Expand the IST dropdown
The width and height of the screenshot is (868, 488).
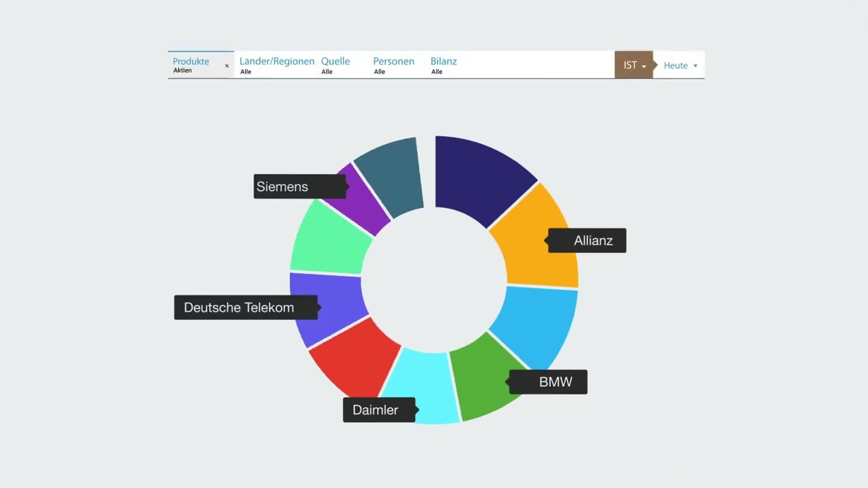coord(634,65)
